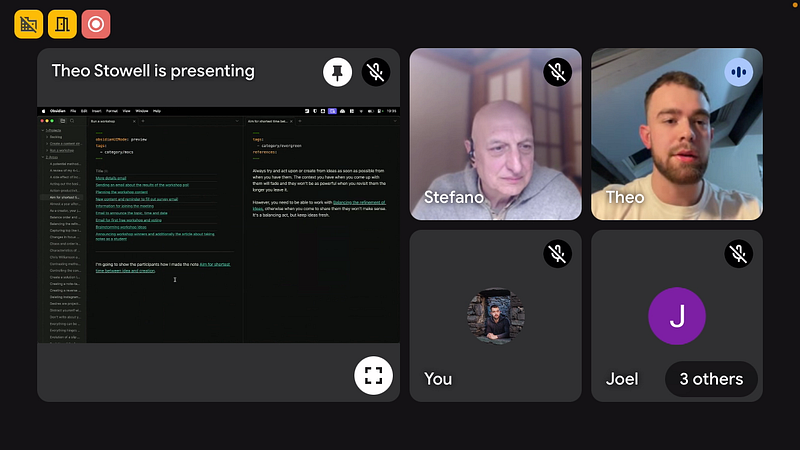The height and width of the screenshot is (450, 800).
Task: Click the Wi-Fi icon in menu bar
Action: pyautogui.click(x=361, y=111)
